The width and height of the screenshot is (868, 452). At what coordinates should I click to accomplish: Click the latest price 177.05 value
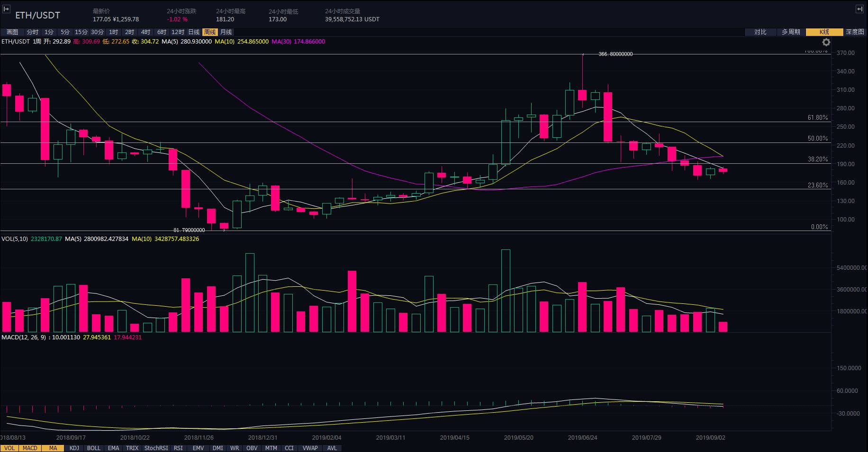(101, 19)
